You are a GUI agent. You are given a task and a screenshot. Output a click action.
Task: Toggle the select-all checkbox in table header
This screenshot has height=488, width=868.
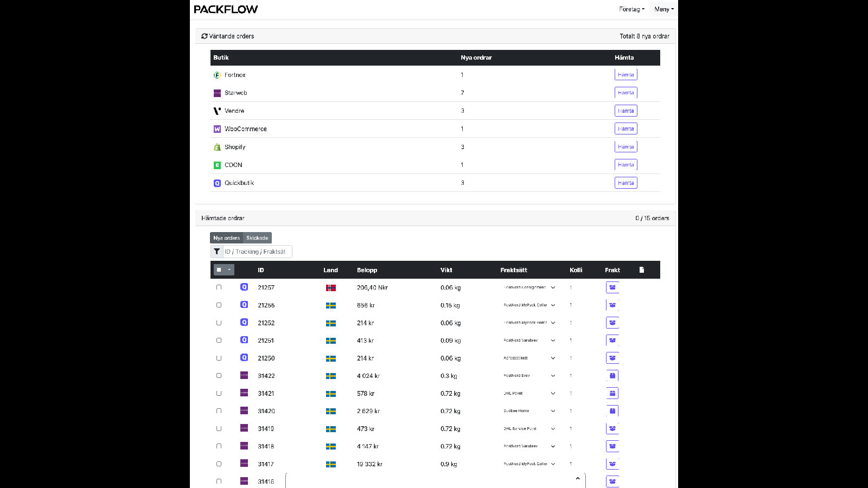[219, 269]
